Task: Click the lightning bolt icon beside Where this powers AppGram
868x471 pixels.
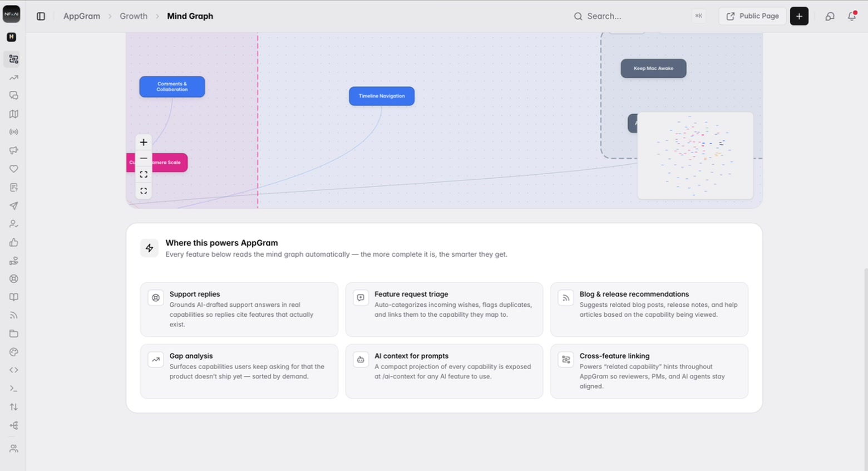Action: [149, 248]
